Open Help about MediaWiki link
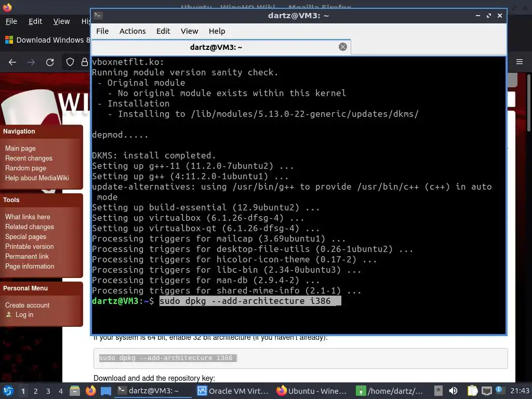This screenshot has height=399, width=532. click(x=37, y=178)
